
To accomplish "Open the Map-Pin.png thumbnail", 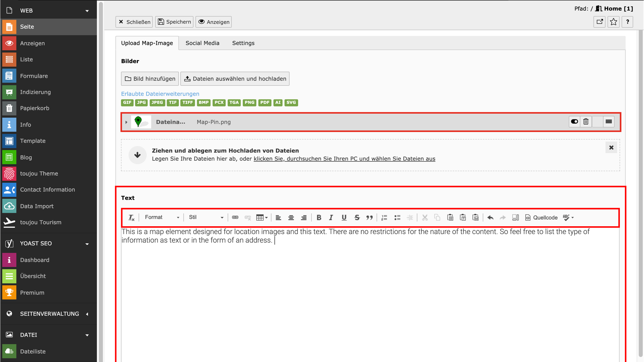I will pos(141,122).
